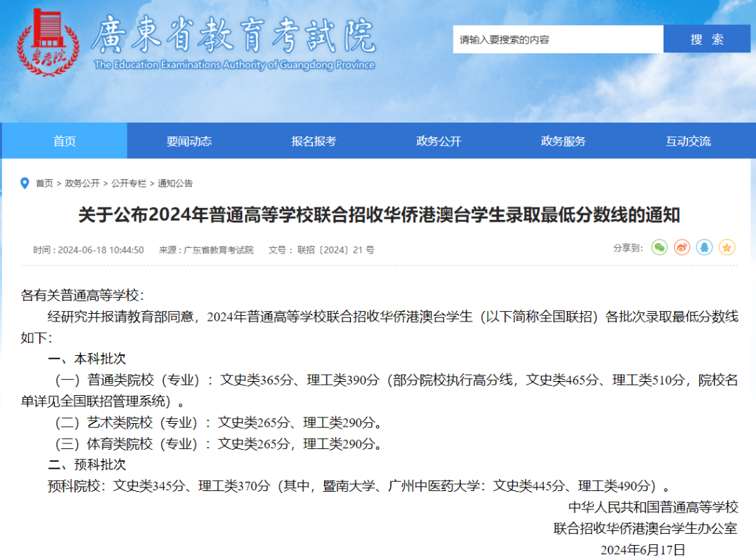756x559 pixels.
Task: Click the 搜索 search button
Action: [707, 39]
